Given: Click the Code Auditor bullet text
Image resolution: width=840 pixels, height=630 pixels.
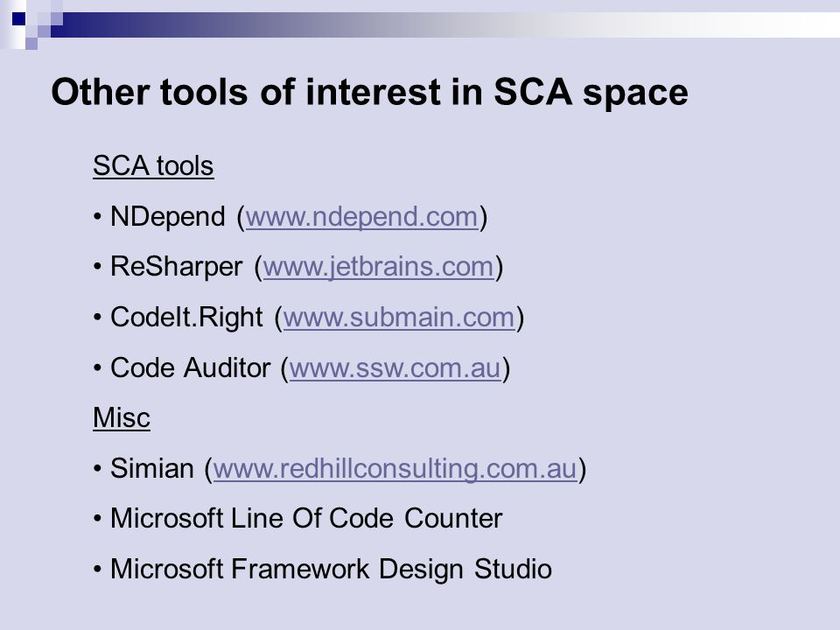Looking at the screenshot, I should point(190,368).
